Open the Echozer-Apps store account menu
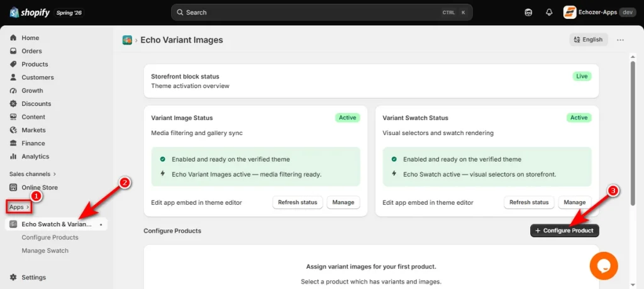 click(599, 13)
